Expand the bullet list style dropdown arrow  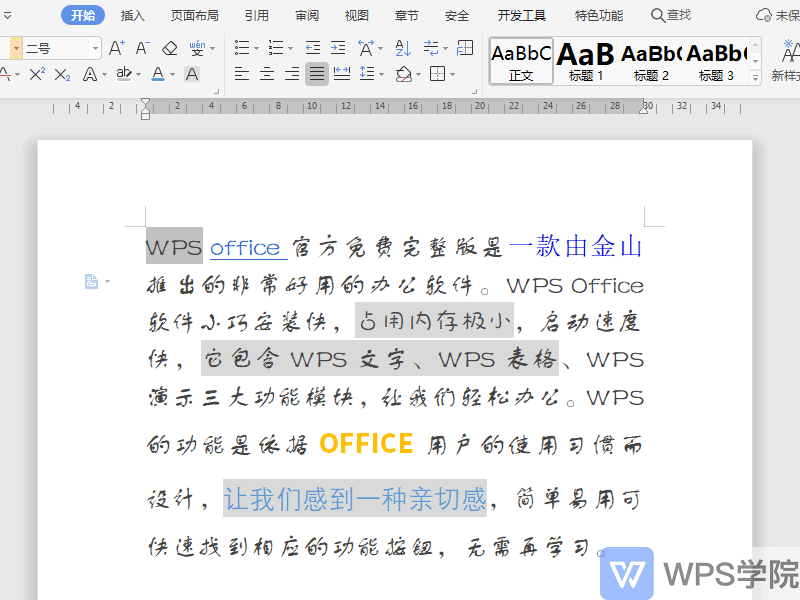(256, 49)
